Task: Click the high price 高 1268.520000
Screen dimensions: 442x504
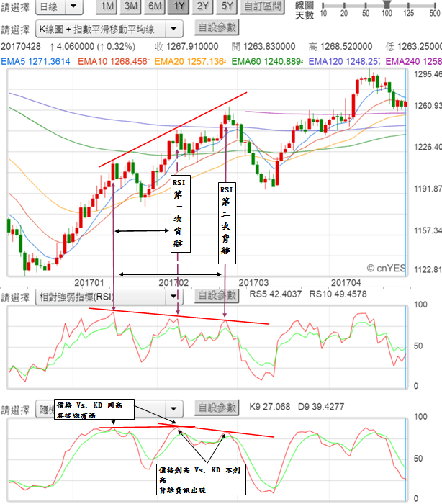Action: 340,47
